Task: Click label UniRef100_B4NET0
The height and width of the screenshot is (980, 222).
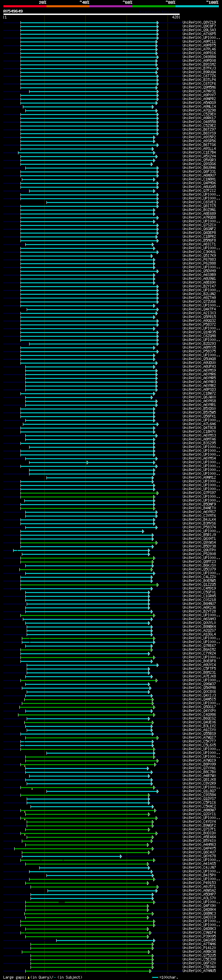Action: coord(199,508)
